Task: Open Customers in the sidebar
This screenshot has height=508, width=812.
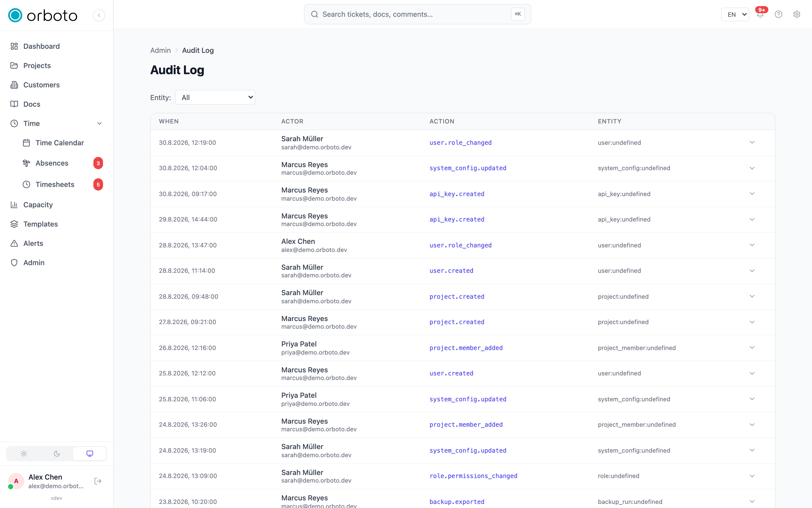Action: [x=56, y=85]
